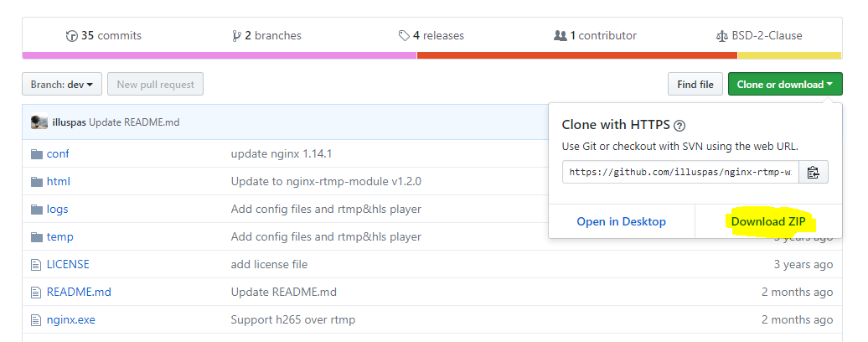Open commit 'add license file'

[x=269, y=265]
